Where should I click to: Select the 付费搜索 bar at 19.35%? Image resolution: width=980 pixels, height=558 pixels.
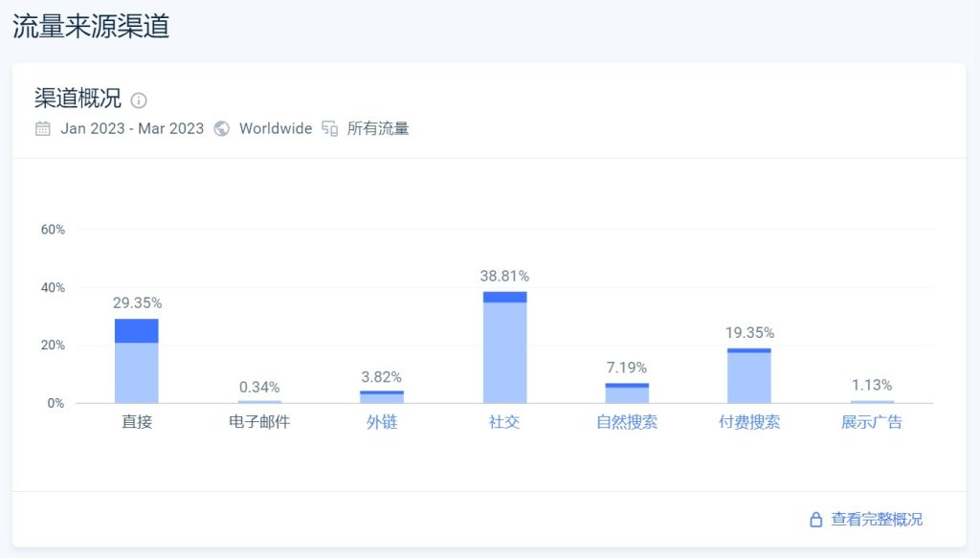(748, 375)
